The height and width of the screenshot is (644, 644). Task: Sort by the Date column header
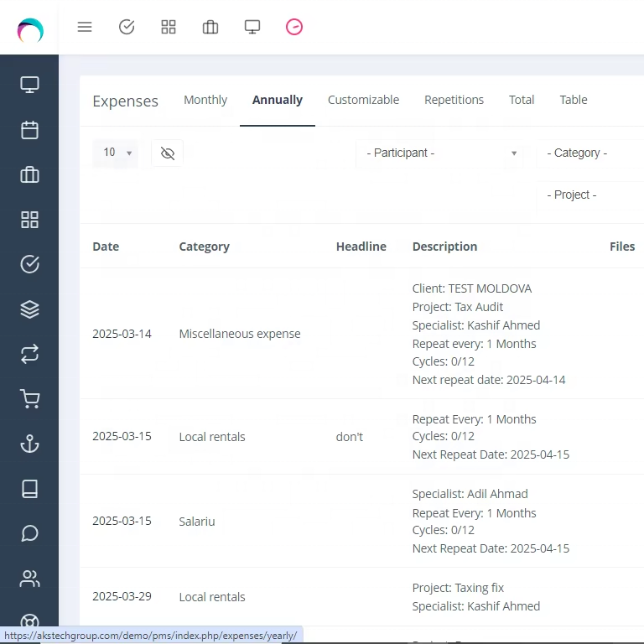[x=106, y=247]
